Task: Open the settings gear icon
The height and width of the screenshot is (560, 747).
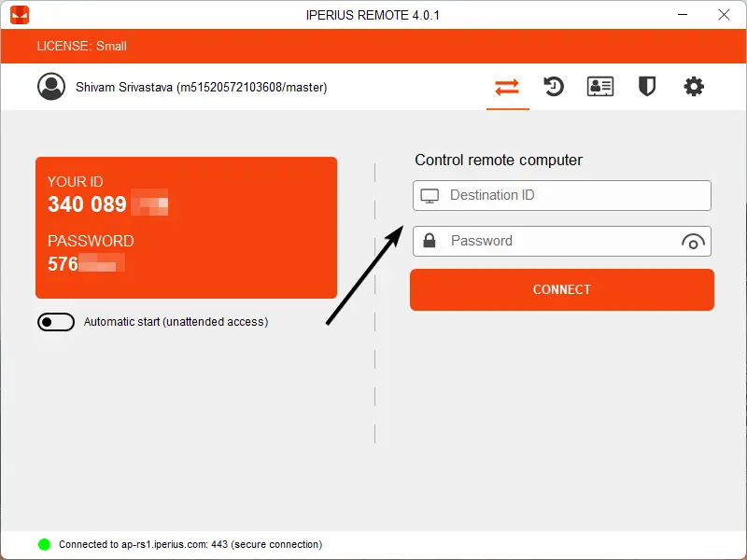Action: [x=694, y=87]
